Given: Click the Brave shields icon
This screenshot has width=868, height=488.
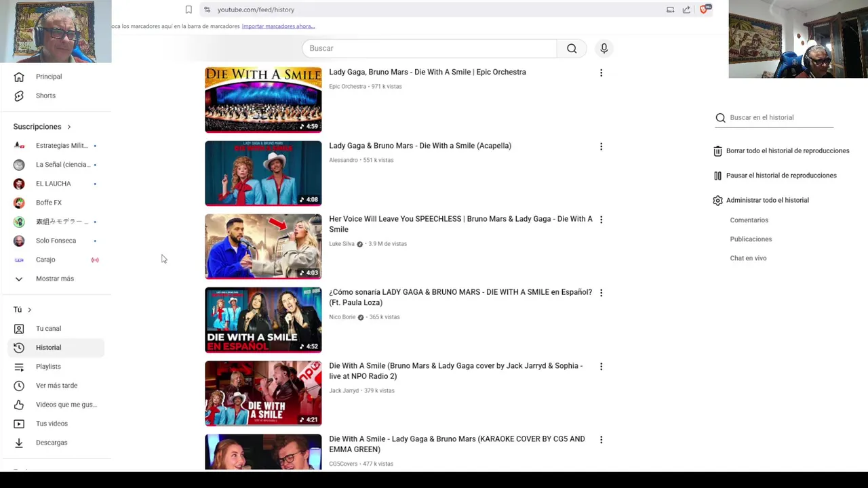Looking at the screenshot, I should click(704, 9).
